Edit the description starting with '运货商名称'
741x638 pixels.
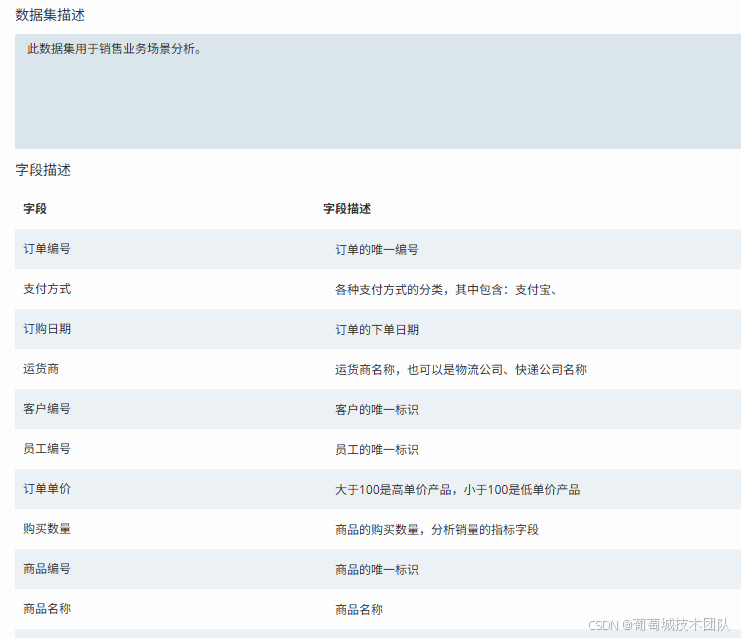(x=461, y=369)
